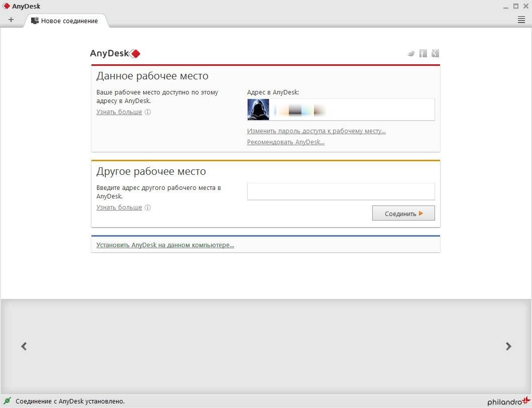Click heading Другое рабочее место

(151, 171)
